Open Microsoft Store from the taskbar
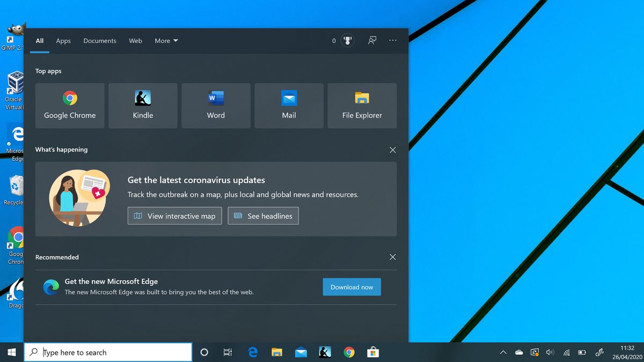The width and height of the screenshot is (644, 362). 373,352
